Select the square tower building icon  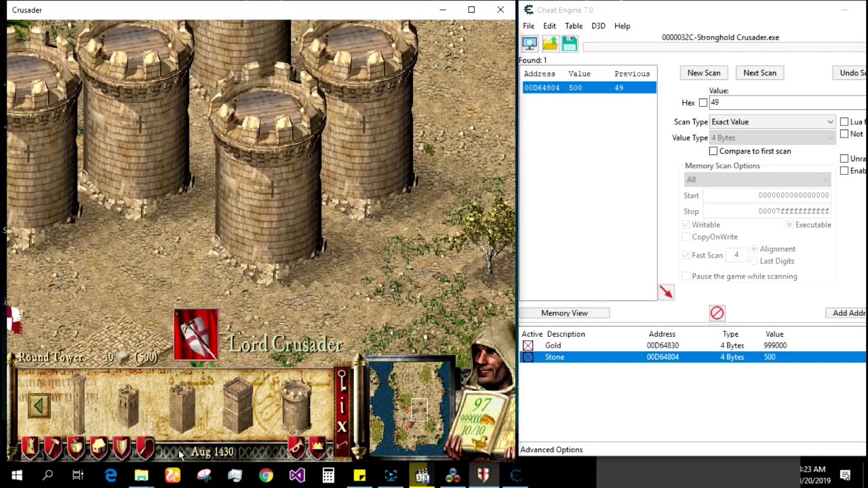click(x=237, y=407)
